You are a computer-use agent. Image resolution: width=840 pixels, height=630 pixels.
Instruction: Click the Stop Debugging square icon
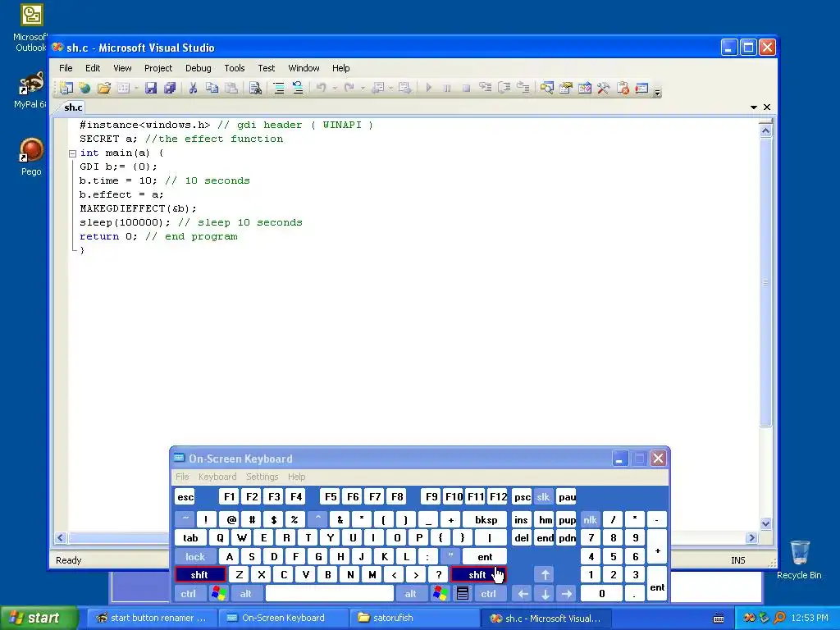point(466,88)
